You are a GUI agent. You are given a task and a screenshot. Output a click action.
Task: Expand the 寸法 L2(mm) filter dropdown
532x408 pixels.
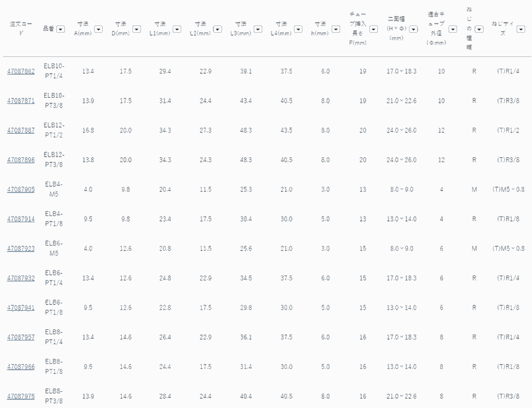click(x=217, y=28)
